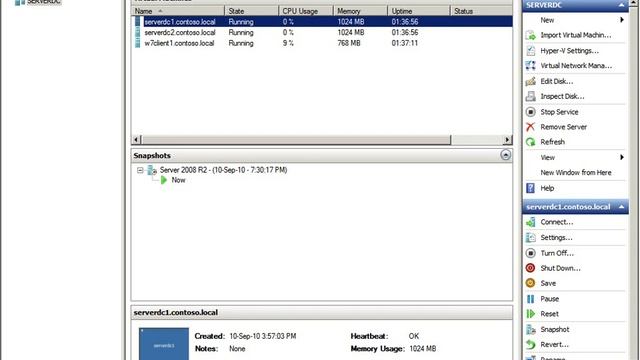Click the Stop Service icon
640x360 pixels.
[x=530, y=112]
